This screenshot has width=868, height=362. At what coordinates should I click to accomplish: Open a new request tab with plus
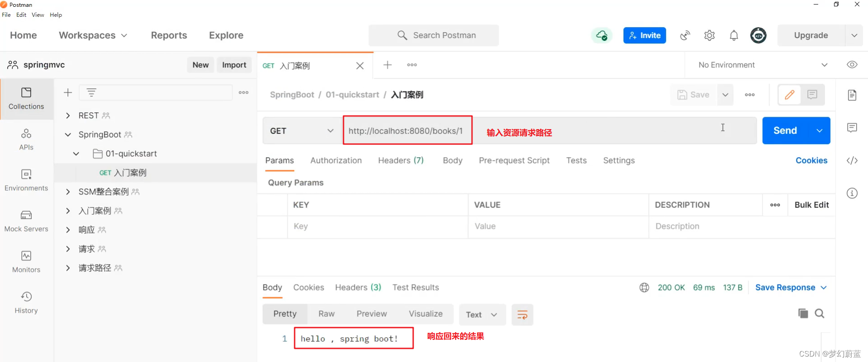387,65
